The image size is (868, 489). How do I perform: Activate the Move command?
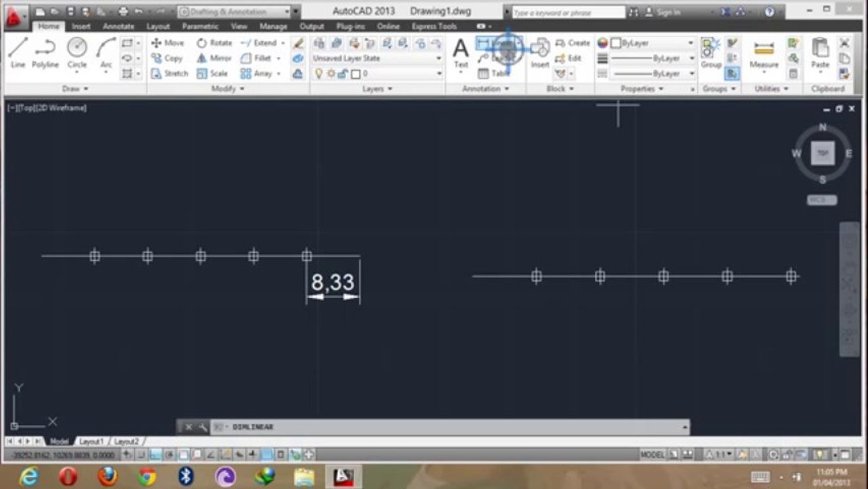(168, 43)
